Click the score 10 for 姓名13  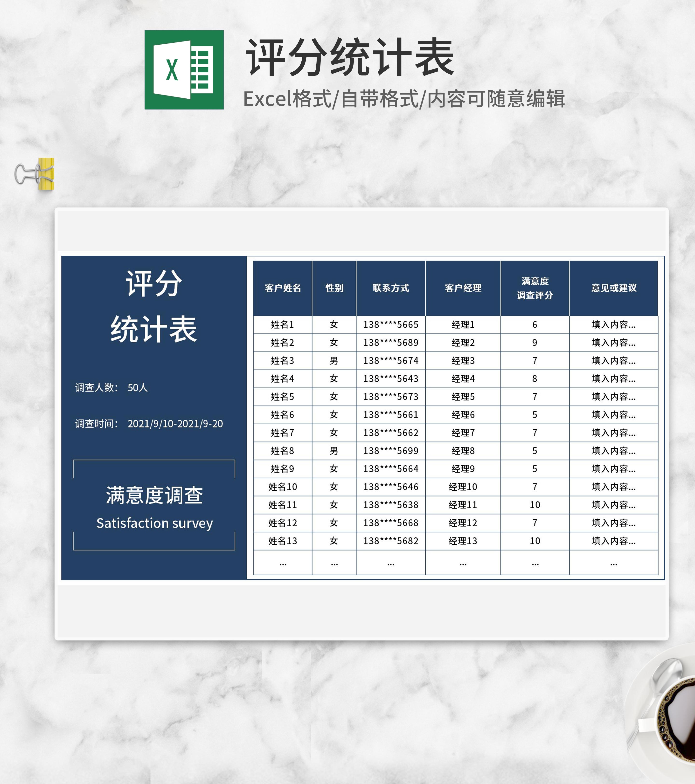(535, 541)
